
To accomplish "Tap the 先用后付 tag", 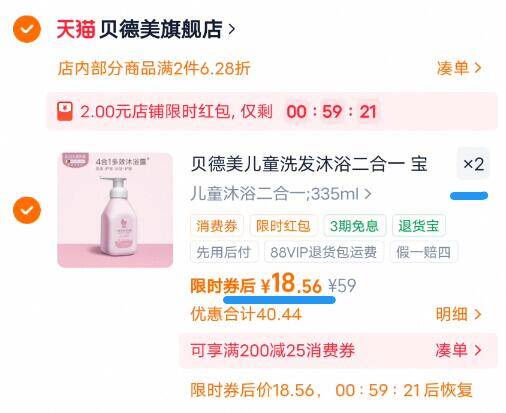I will (x=224, y=252).
